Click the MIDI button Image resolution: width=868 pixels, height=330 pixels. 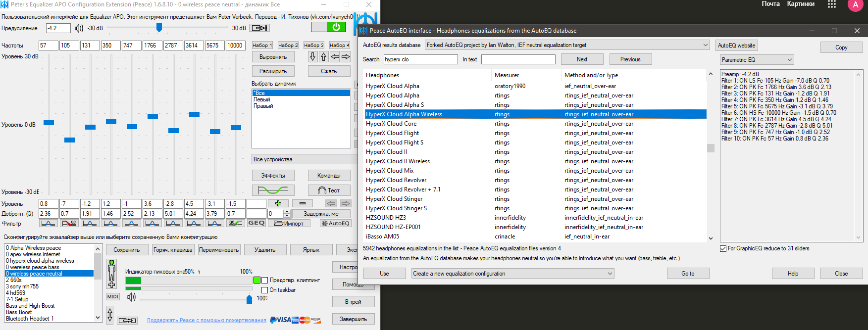113,296
